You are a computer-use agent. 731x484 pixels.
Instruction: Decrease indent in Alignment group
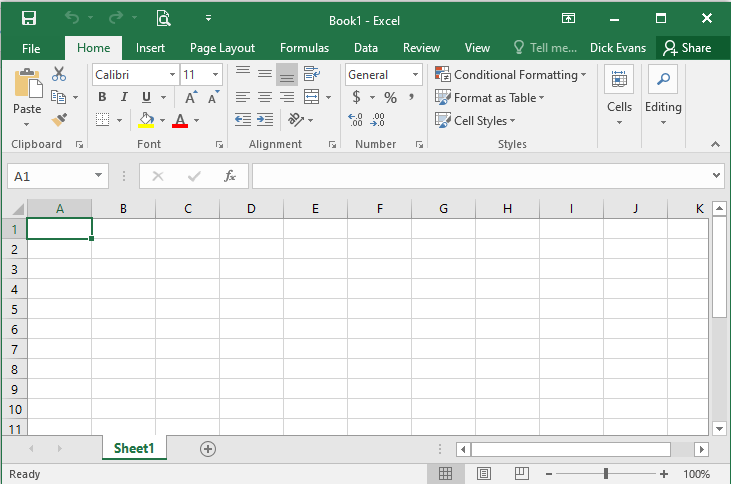pos(243,120)
